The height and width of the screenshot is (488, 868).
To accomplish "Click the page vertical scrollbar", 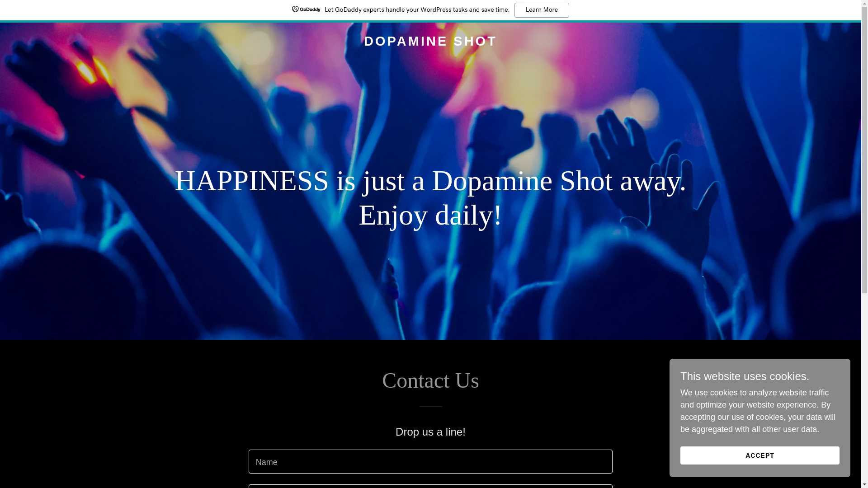I will point(864,244).
